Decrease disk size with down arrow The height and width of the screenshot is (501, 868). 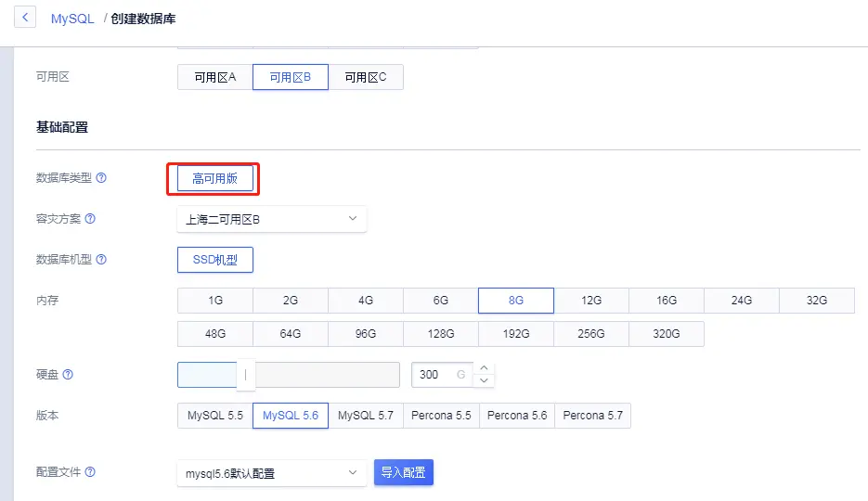click(484, 380)
